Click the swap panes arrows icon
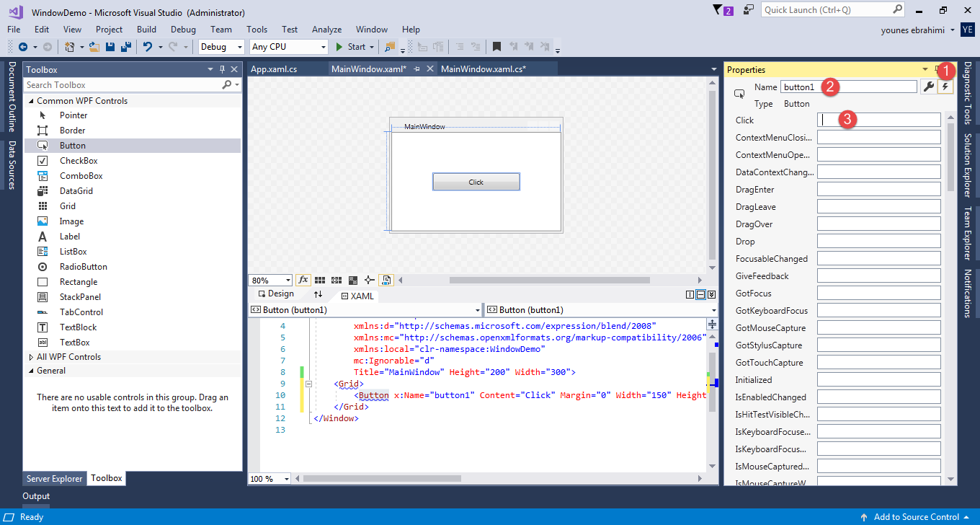980x525 pixels. pos(318,294)
